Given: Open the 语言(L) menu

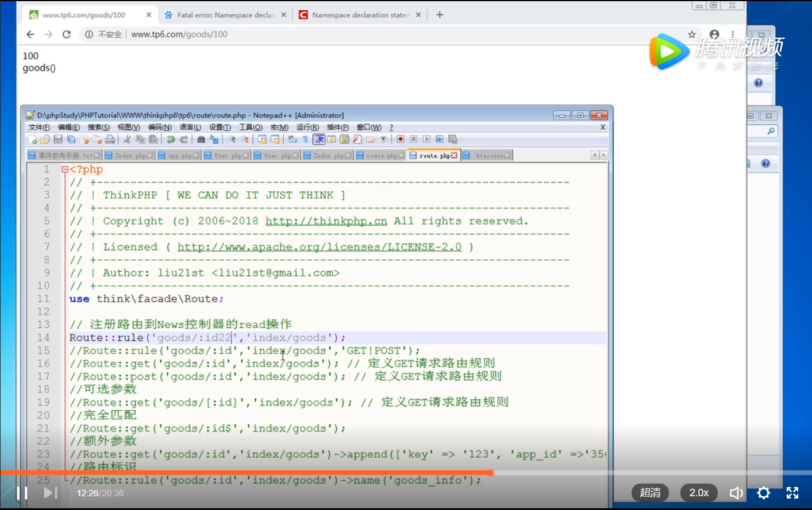Looking at the screenshot, I should [x=190, y=127].
